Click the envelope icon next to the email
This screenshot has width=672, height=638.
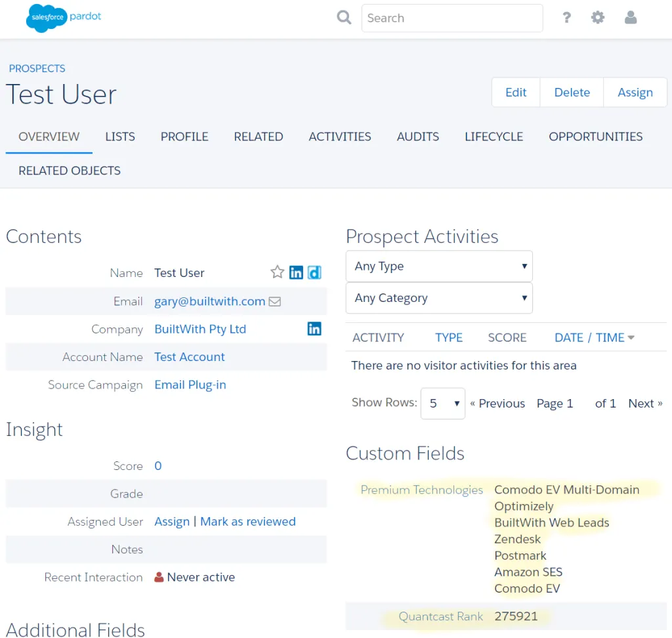tap(275, 301)
